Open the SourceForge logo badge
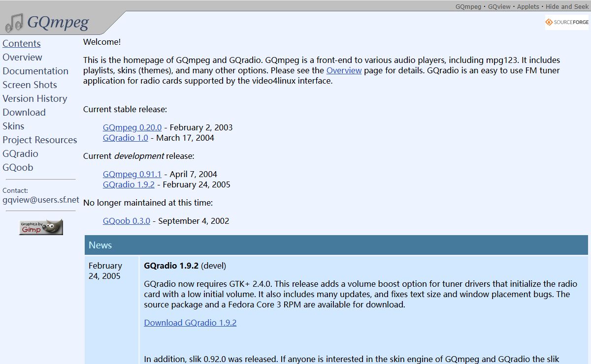 point(567,22)
